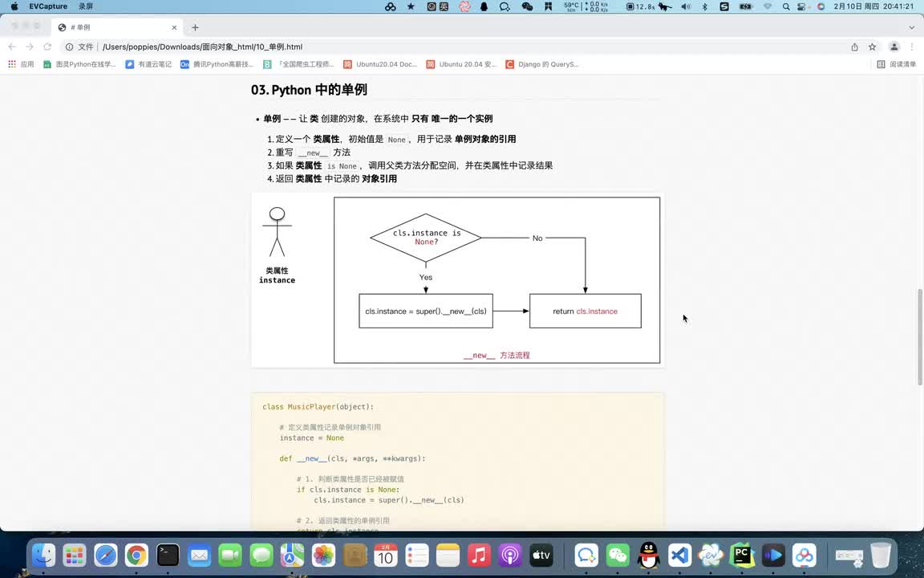The image size is (924, 578).
Task: Expand the tab search chevron
Action: pyautogui.click(x=912, y=27)
